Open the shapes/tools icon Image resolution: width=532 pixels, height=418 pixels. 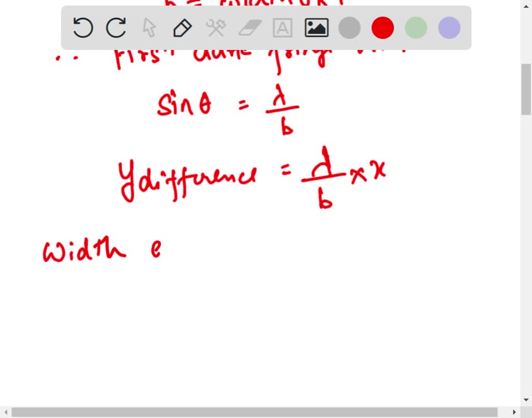pyautogui.click(x=216, y=28)
